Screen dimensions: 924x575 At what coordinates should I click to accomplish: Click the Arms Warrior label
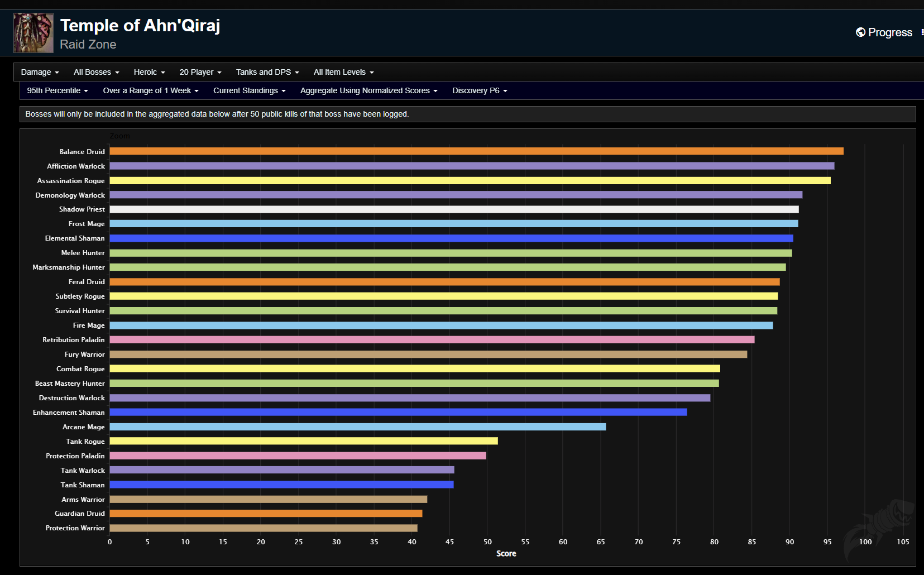pos(83,500)
